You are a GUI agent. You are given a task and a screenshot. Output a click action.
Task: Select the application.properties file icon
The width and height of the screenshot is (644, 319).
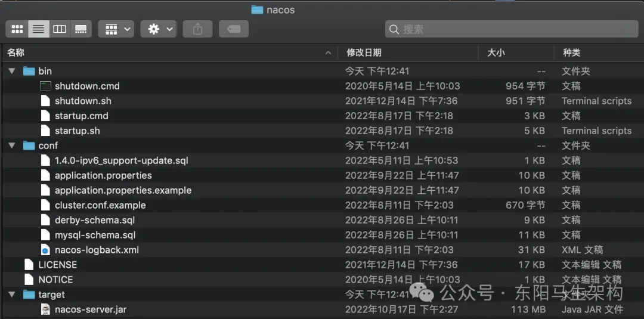tap(45, 175)
